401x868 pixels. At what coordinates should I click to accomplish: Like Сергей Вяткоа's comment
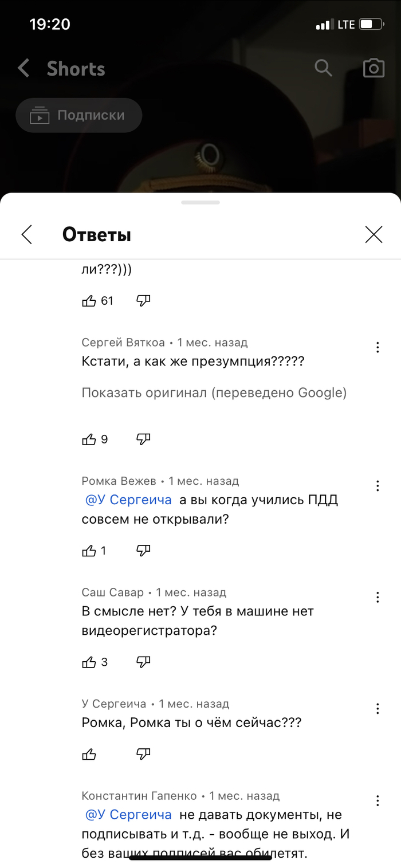click(x=89, y=439)
